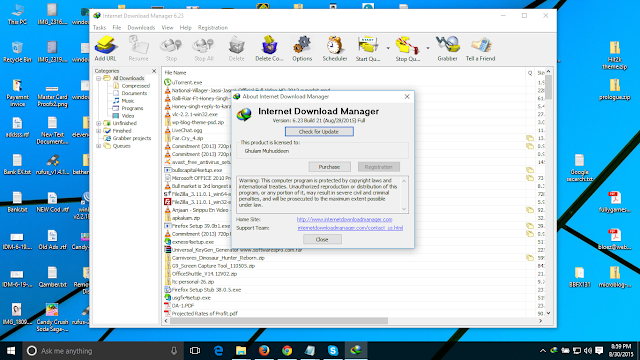The height and width of the screenshot is (360, 640).
Task: Click the Stop Queue toolbar icon
Action: click(407, 49)
